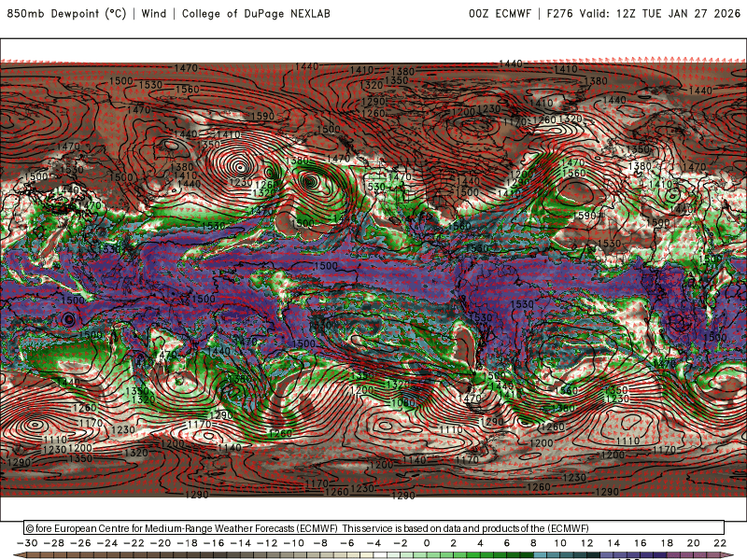The image size is (747, 560).
Task: Click the '0' legend value
Action: pos(427,543)
